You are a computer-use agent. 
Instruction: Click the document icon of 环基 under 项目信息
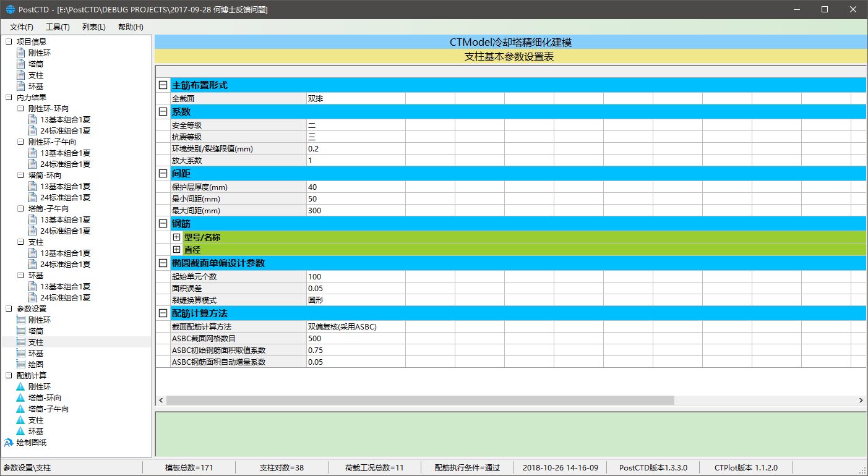tap(20, 87)
